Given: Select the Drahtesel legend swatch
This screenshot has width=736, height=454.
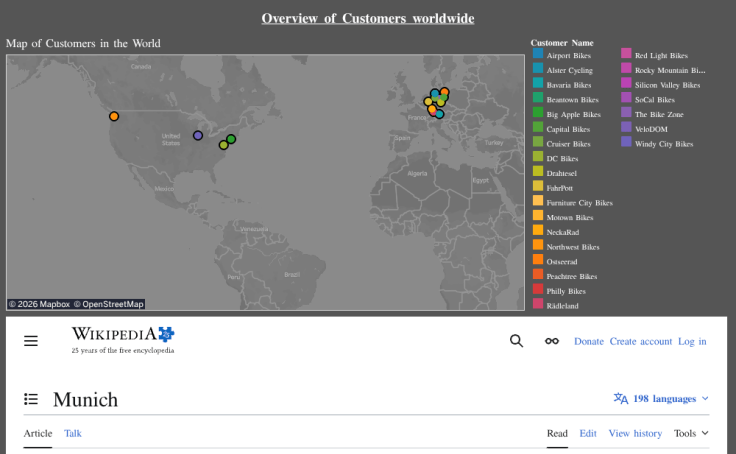Looking at the screenshot, I should click(x=538, y=172).
